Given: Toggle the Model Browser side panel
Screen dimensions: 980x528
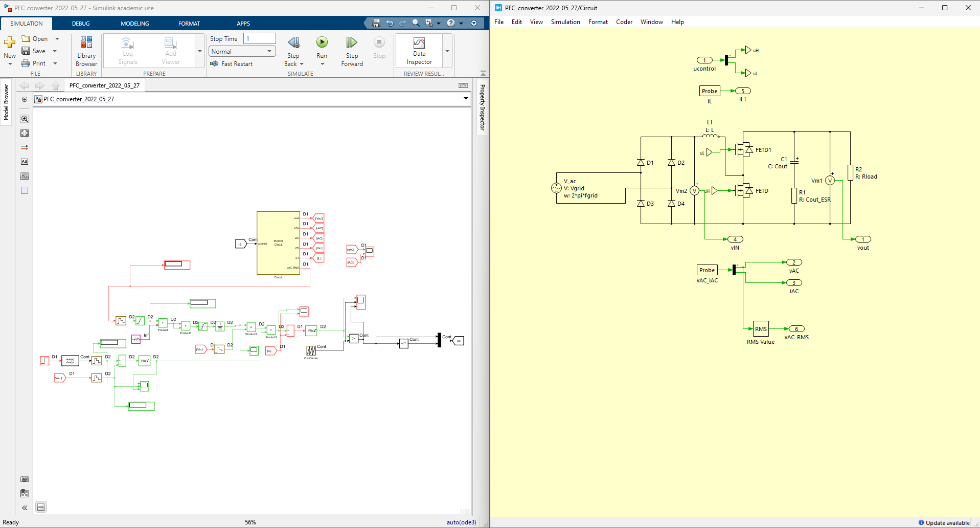Looking at the screenshot, I should click(6, 102).
